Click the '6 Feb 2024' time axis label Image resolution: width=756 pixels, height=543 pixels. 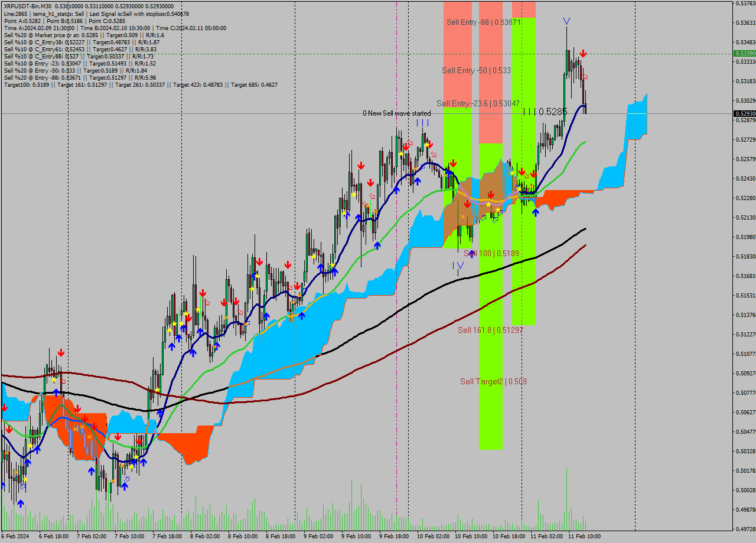point(15,537)
